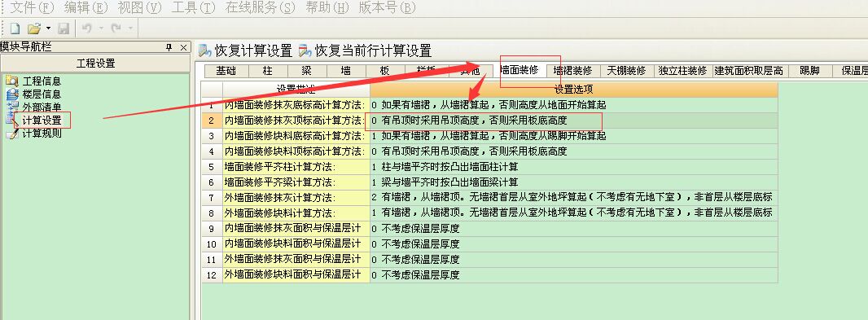This screenshot has width=868, height=320.
Task: Click the Open folder icon
Action: coord(34,28)
